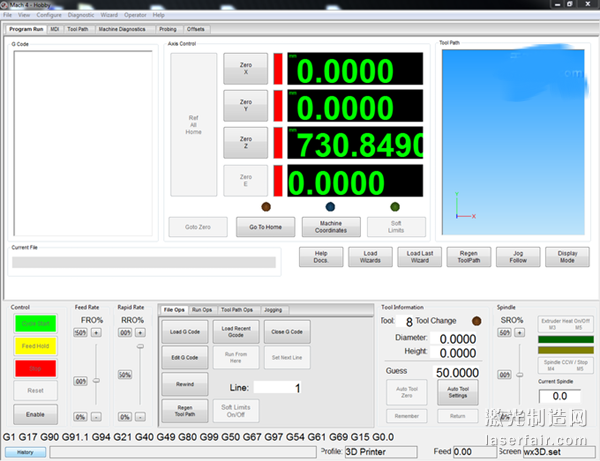Image resolution: width=600 pixels, height=461 pixels.
Task: Click the Line number input field
Action: tap(297, 387)
